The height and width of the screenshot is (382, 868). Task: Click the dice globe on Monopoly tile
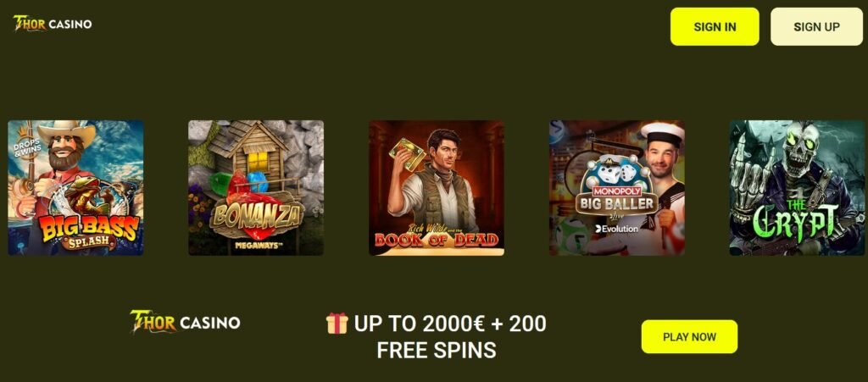click(x=617, y=172)
